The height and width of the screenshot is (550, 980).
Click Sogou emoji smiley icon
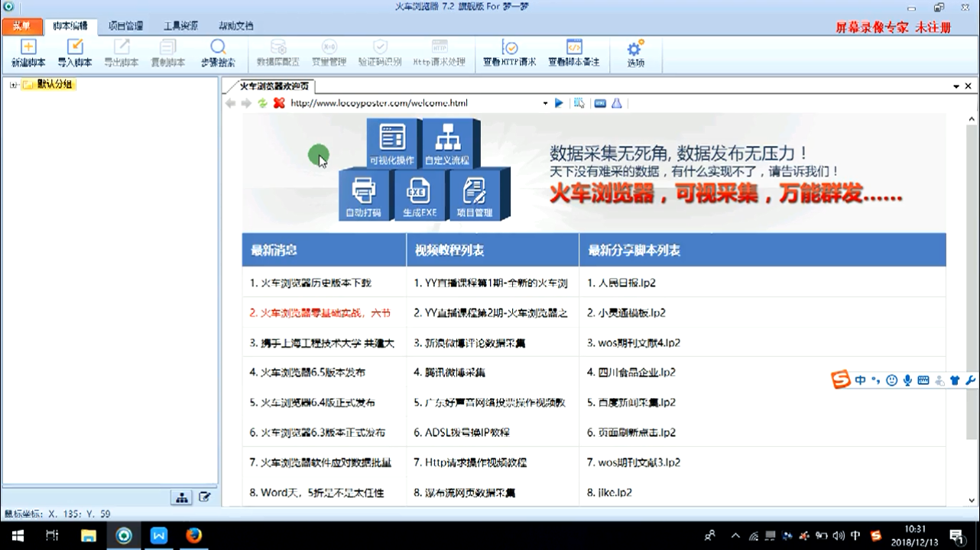pyautogui.click(x=891, y=380)
